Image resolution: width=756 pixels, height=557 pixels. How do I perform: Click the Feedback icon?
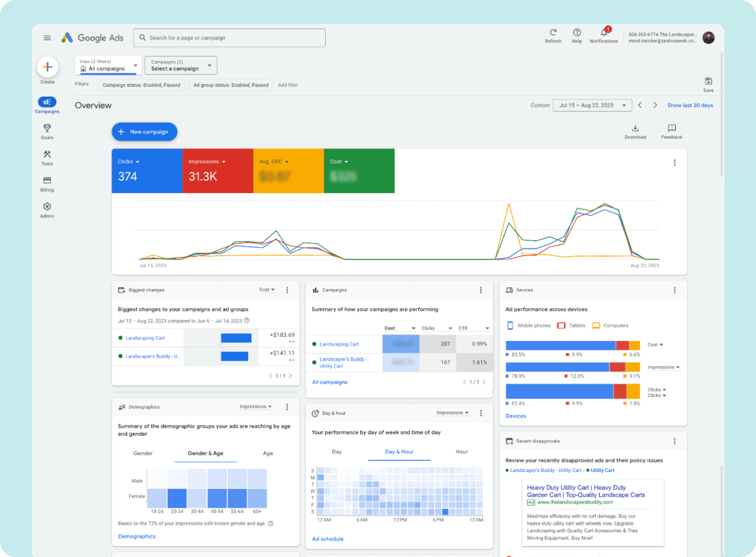[x=671, y=129]
